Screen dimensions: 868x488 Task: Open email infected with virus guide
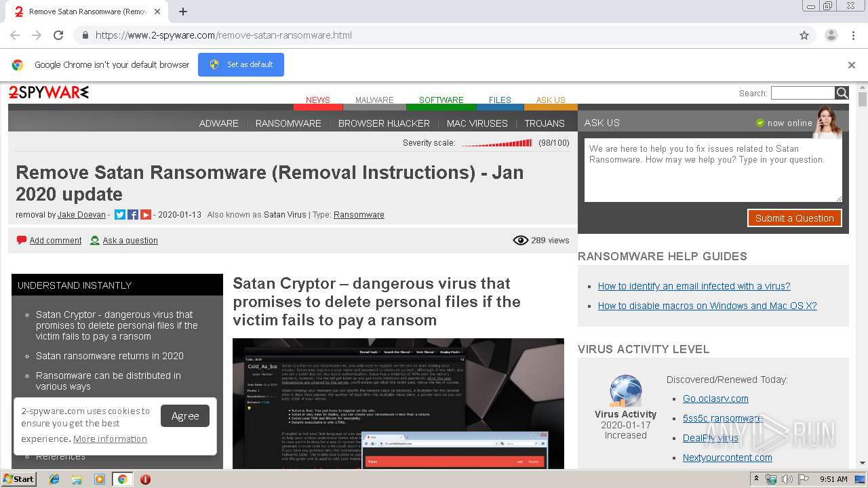[x=694, y=286]
